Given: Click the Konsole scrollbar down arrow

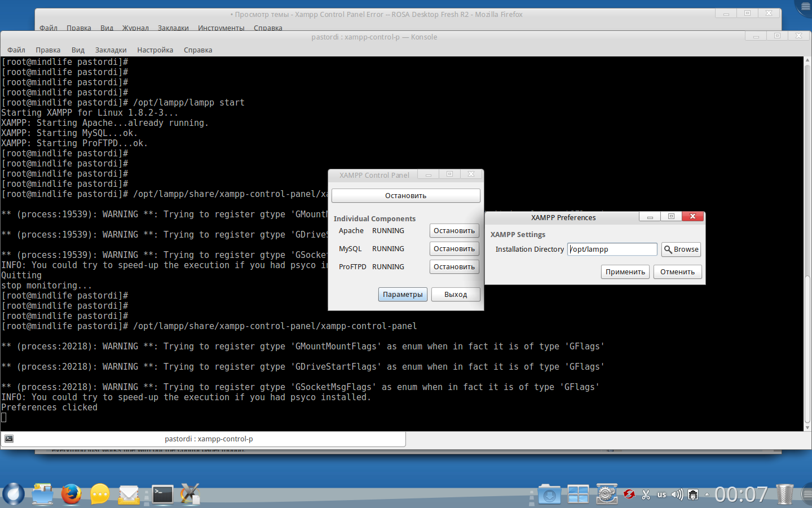Looking at the screenshot, I should (807, 427).
